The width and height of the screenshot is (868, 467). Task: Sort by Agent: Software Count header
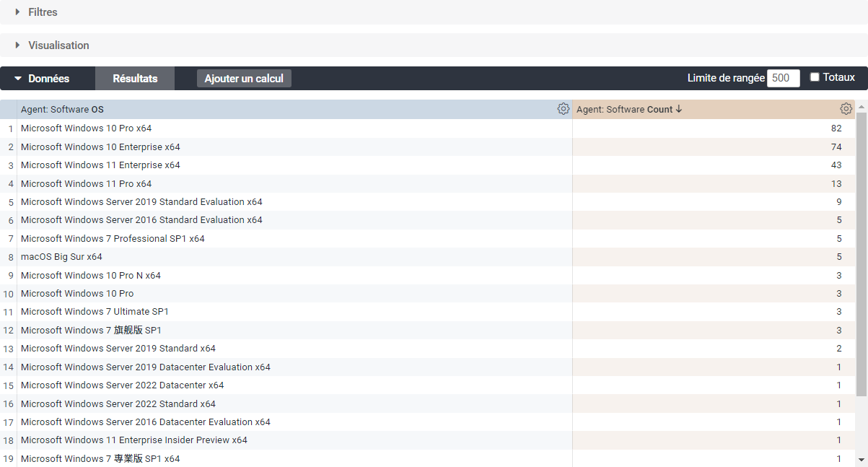pyautogui.click(x=629, y=110)
